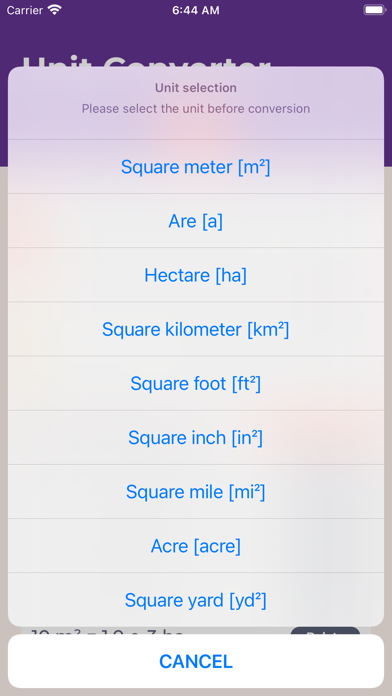Choose Acre [acre] unit

(196, 546)
